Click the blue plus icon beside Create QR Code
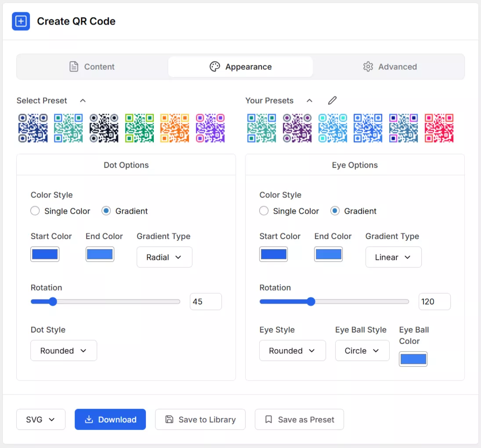This screenshot has height=448, width=481. (21, 21)
